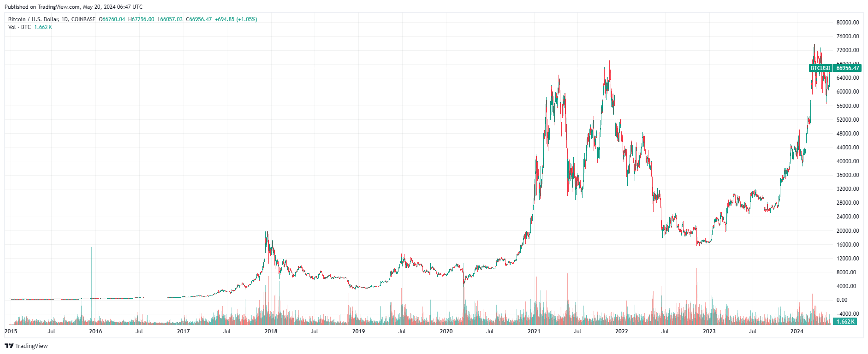Select the 'Vol · BTC' indicator label
The image size is (868, 354).
click(19, 27)
